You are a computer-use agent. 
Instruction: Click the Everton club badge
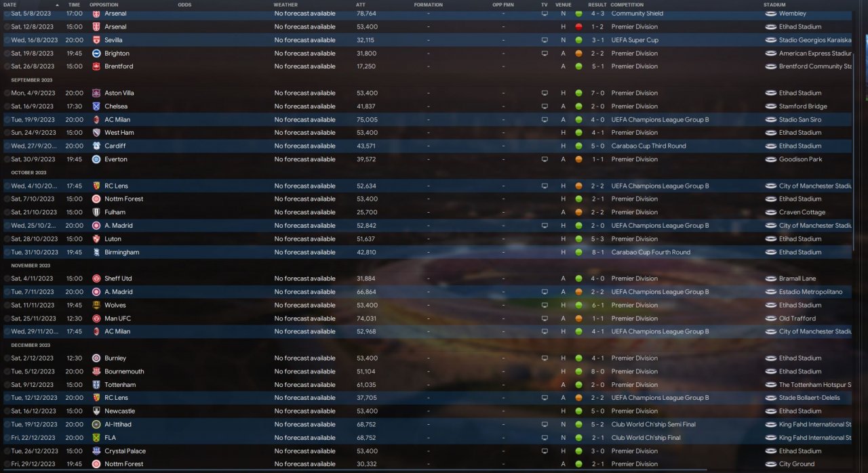pyautogui.click(x=96, y=159)
